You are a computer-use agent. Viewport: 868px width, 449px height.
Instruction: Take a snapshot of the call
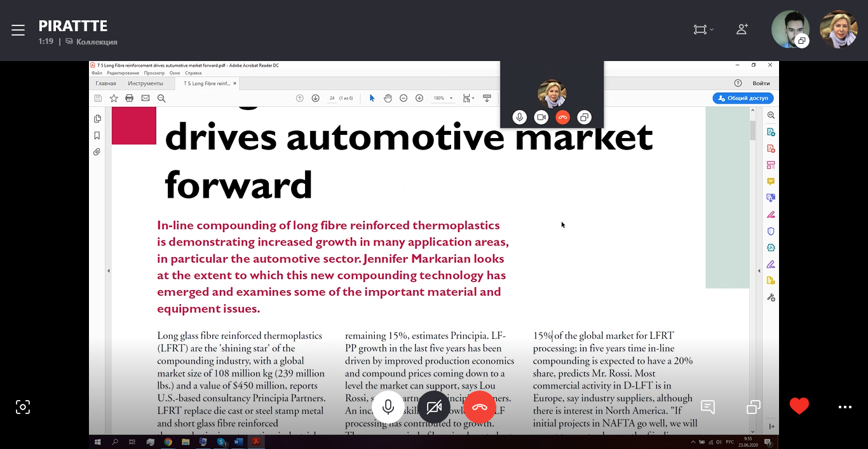(23, 407)
